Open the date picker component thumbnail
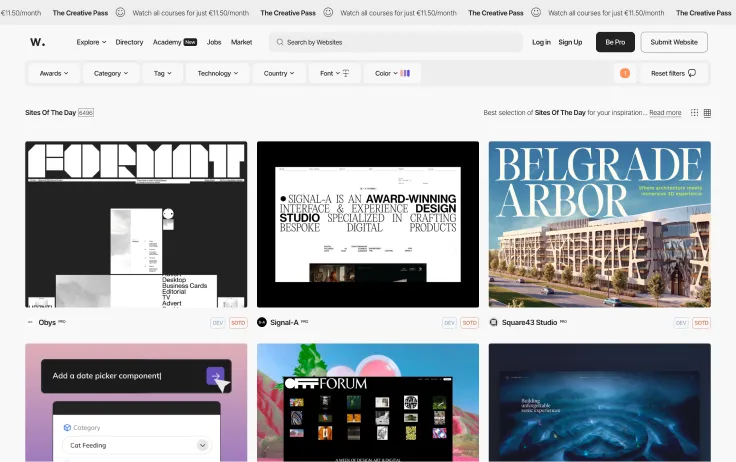736x462 pixels. 136,403
